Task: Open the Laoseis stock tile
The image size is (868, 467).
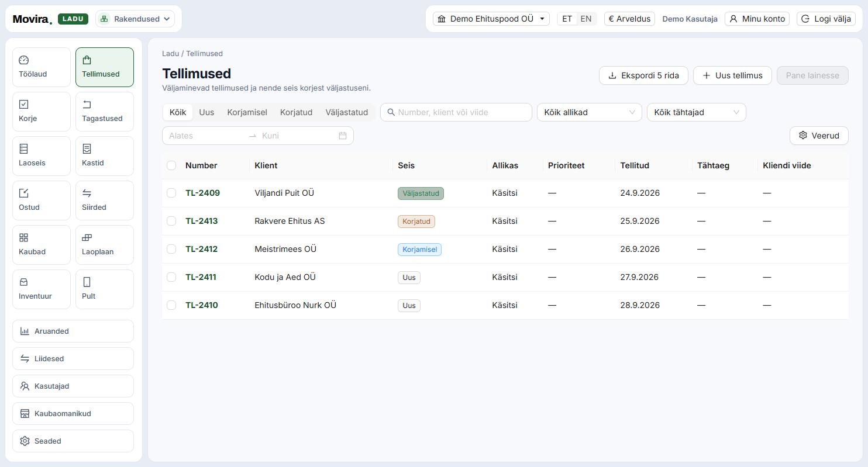Action: 42,156
